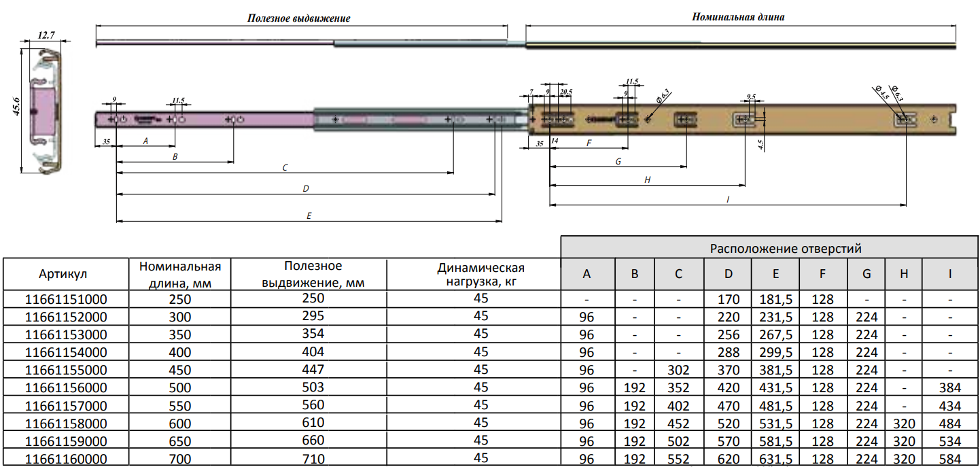980x467 pixels.
Task: Click the 584 value in column I
Action: click(x=949, y=459)
